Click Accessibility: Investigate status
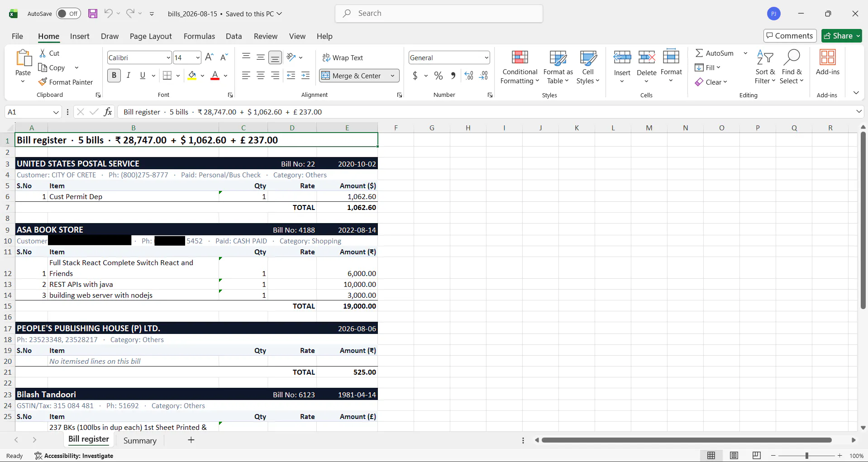The image size is (868, 462). (74, 456)
